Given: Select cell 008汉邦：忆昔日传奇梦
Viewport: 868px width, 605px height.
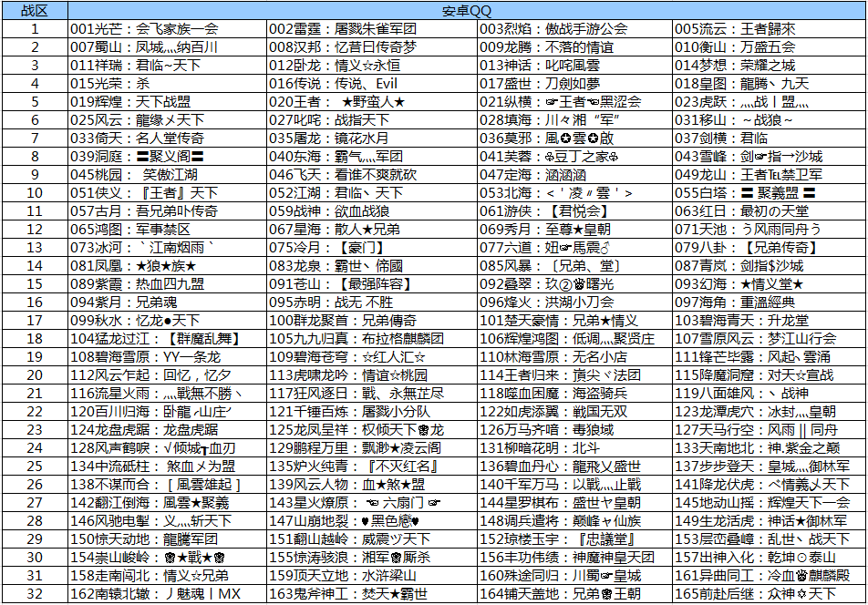Looking at the screenshot, I should coord(372,47).
